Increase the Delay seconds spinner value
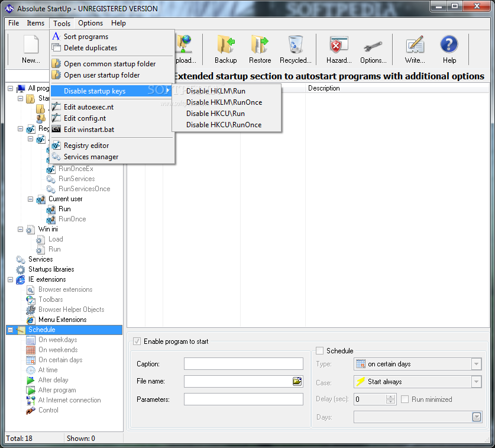Viewport: 495px width, 448px height. (390, 397)
